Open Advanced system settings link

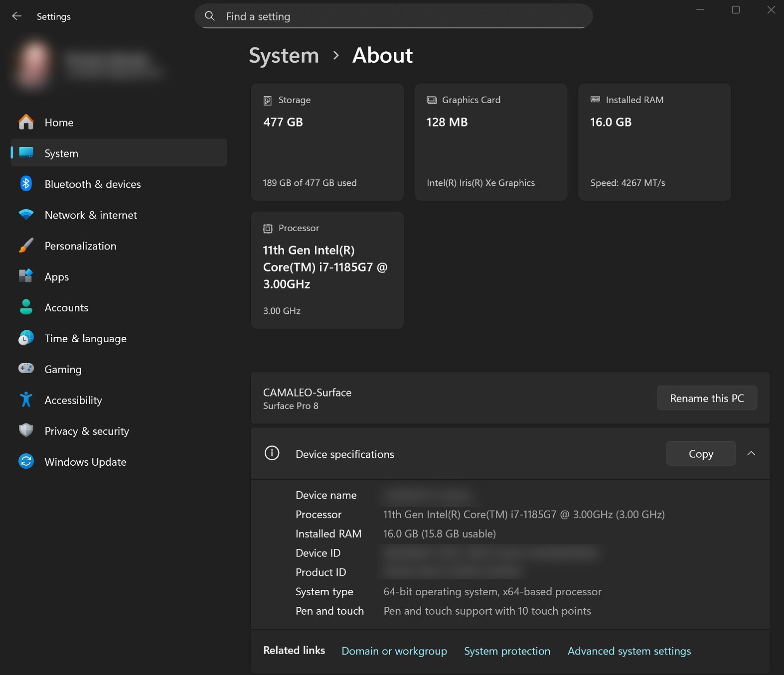629,651
